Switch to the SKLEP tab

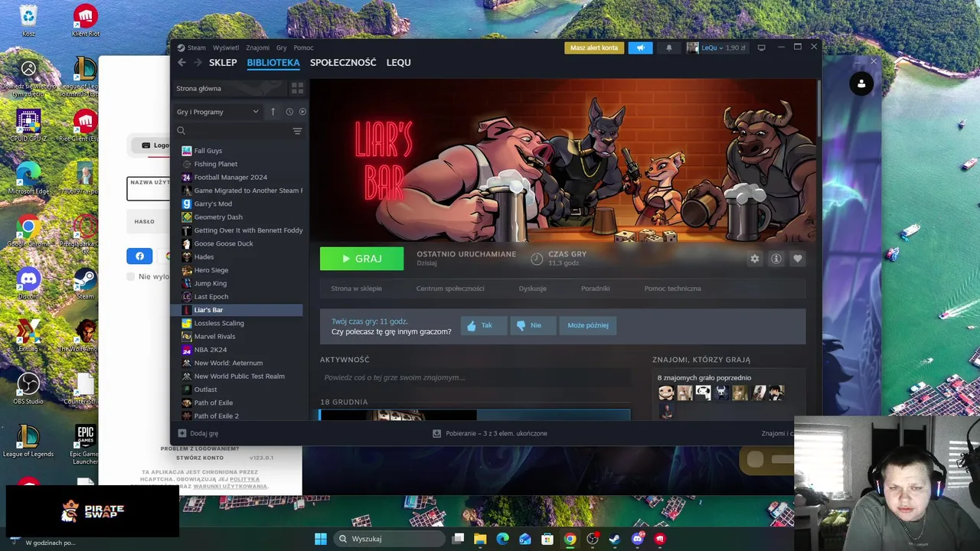223,63
